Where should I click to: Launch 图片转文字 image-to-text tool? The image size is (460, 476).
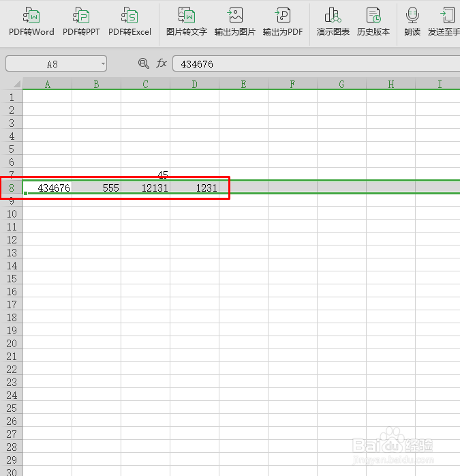pyautogui.click(x=186, y=22)
